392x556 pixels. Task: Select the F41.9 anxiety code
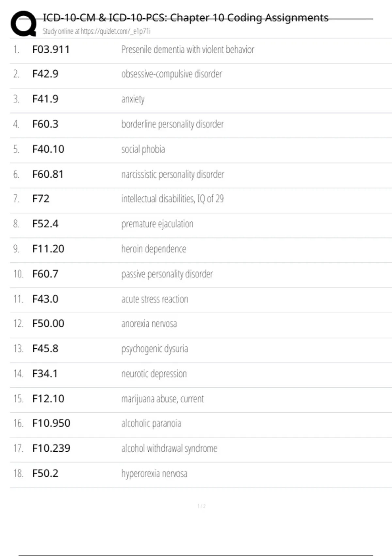[45, 99]
